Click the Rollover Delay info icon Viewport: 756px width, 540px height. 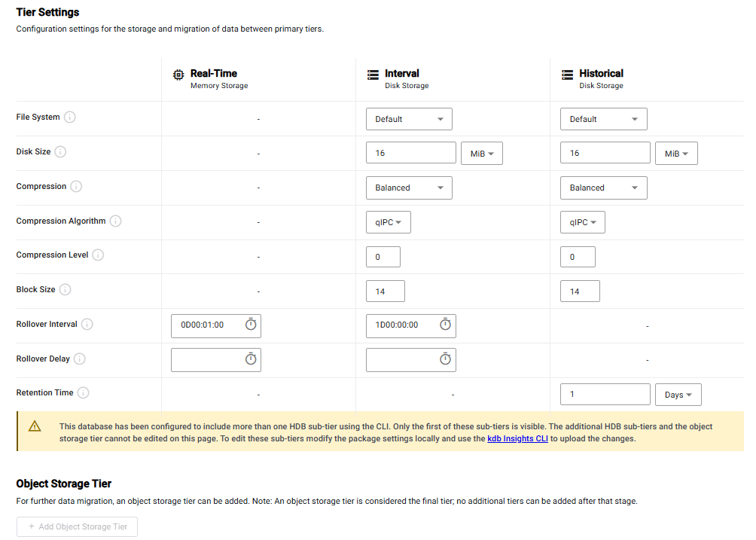coord(80,358)
